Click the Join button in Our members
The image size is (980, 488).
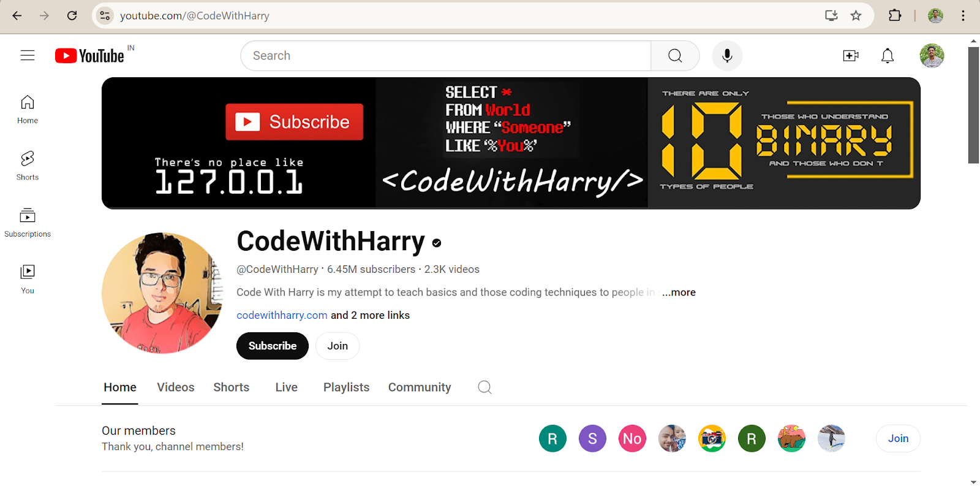pyautogui.click(x=899, y=438)
